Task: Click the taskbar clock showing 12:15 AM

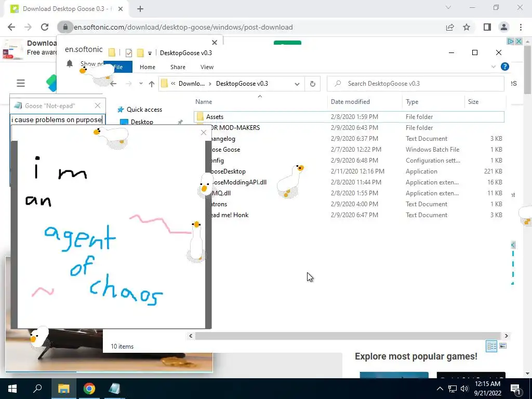Action: 487,389
